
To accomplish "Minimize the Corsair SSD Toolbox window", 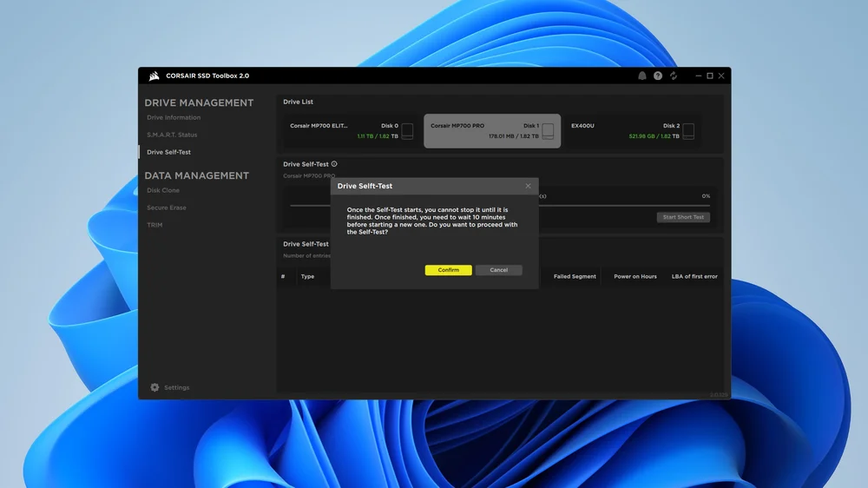I will 698,76.
